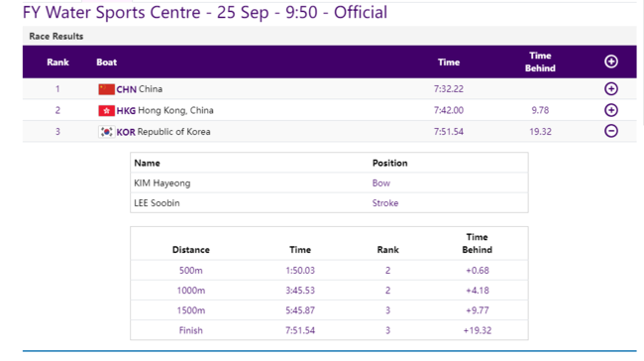
Task: Select athlete LEE Soobin
Action: coord(157,203)
